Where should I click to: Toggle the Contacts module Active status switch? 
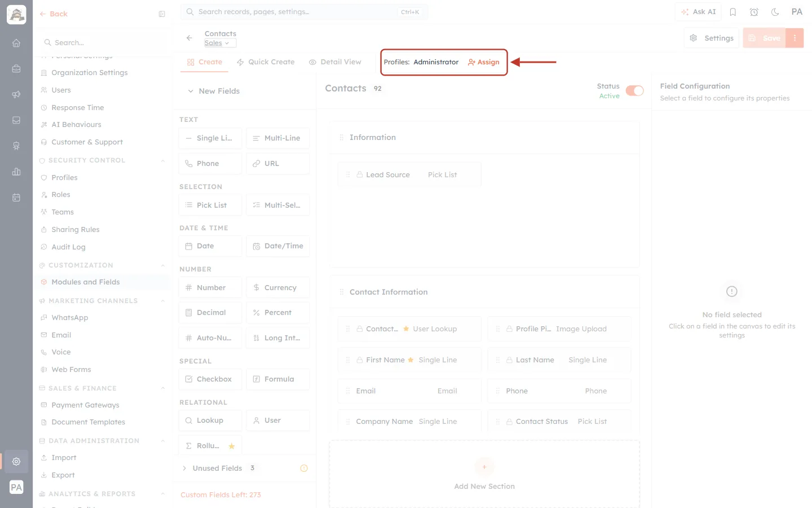634,91
